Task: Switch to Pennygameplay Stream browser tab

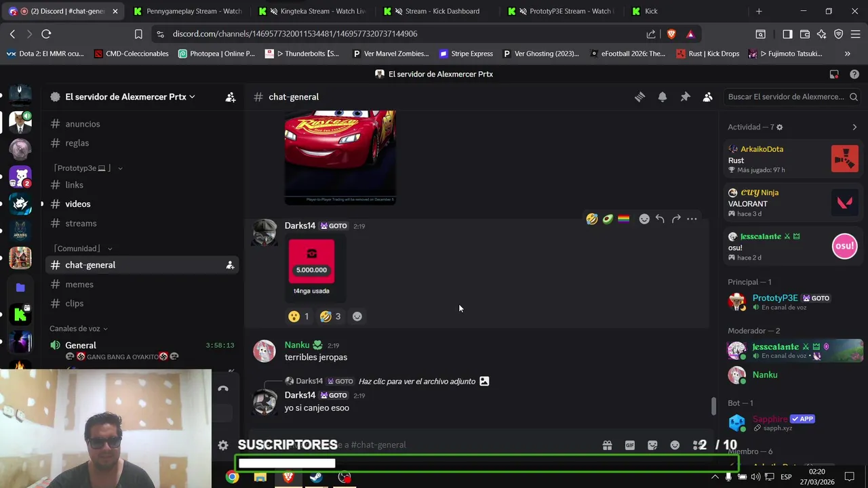Action: pos(188,12)
